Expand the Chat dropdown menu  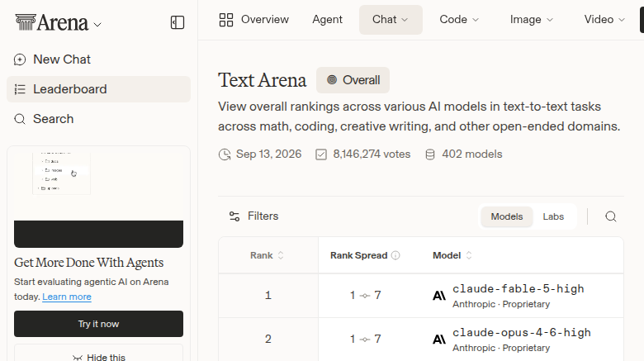pyautogui.click(x=391, y=20)
